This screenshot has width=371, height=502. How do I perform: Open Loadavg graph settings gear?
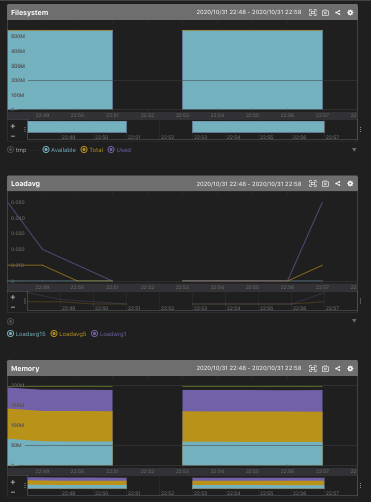pos(350,184)
